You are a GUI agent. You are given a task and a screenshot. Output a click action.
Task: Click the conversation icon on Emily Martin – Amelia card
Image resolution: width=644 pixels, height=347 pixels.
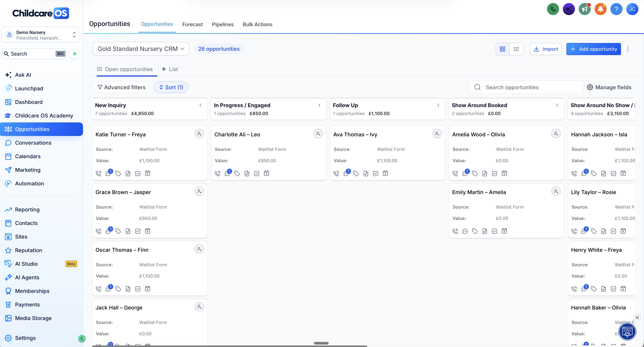pyautogui.click(x=465, y=231)
